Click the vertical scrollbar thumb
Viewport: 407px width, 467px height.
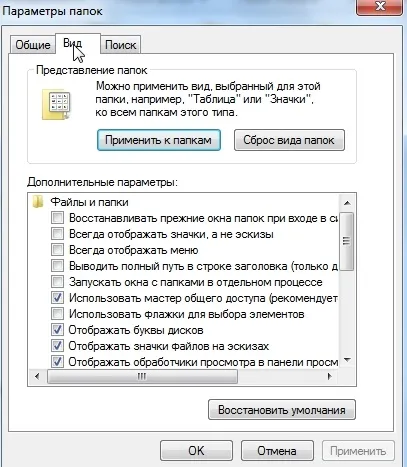347,241
